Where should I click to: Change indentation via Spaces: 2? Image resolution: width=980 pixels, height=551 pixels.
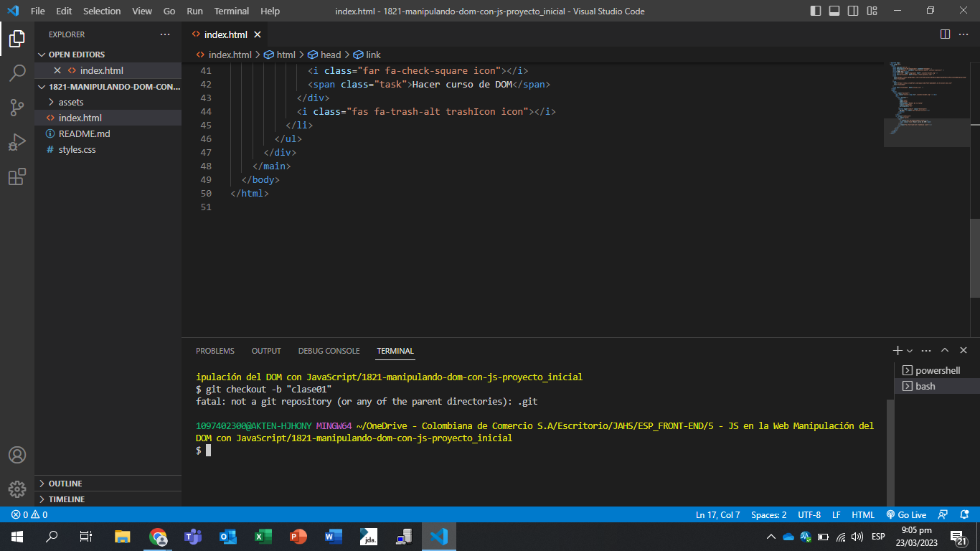coord(768,514)
